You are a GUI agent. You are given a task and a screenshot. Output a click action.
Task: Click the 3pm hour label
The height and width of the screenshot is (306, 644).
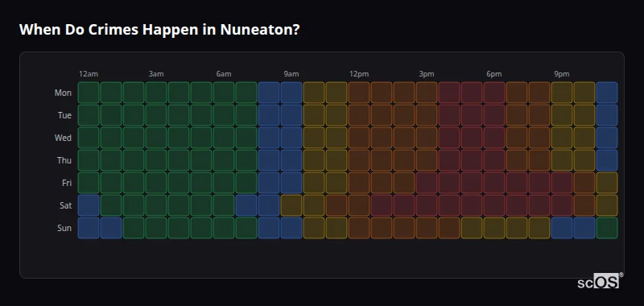427,74
